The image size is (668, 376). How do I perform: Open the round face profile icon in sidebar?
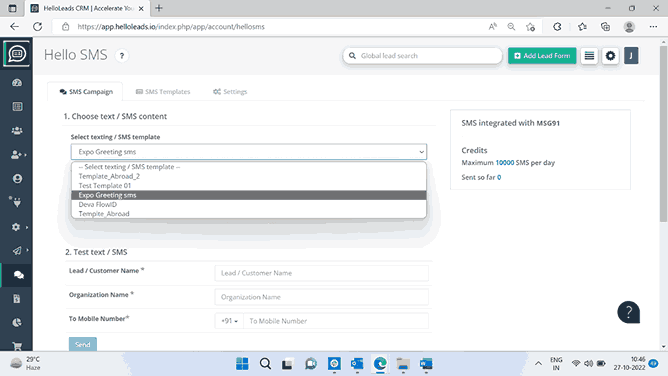tap(17, 178)
